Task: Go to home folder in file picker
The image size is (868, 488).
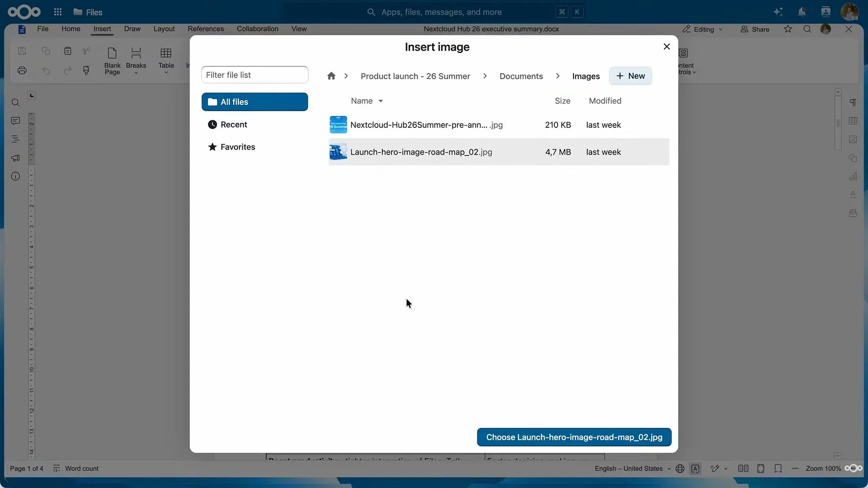Action: click(x=331, y=76)
